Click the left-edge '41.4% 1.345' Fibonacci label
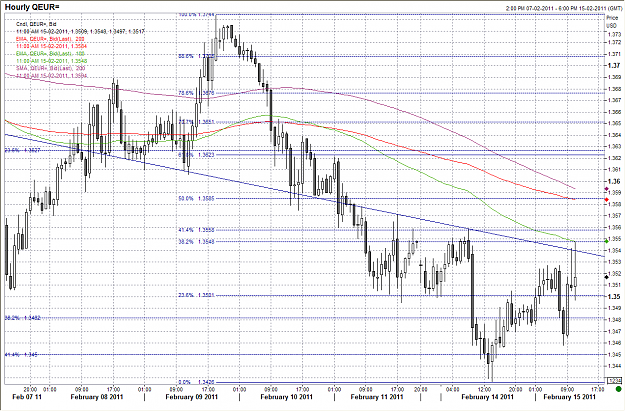 point(21,354)
